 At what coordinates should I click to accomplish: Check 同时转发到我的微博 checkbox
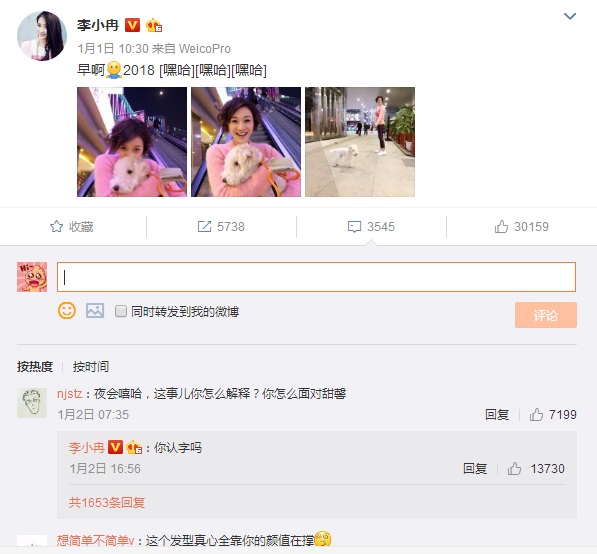[x=121, y=311]
